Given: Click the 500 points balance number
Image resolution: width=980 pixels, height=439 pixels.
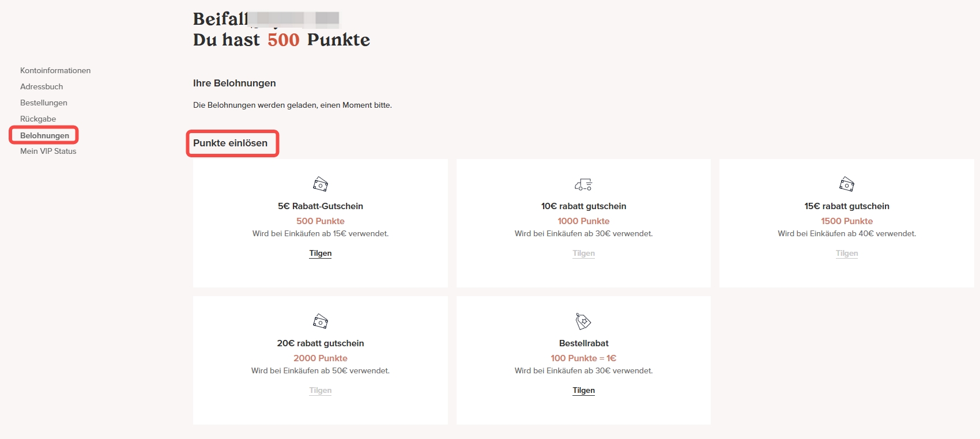Looking at the screenshot, I should [x=284, y=40].
